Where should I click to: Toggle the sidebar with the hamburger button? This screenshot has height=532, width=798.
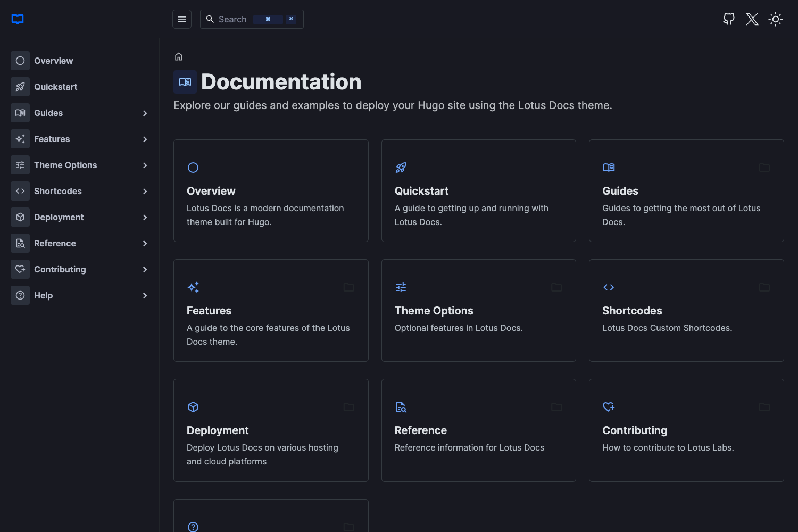[181, 19]
